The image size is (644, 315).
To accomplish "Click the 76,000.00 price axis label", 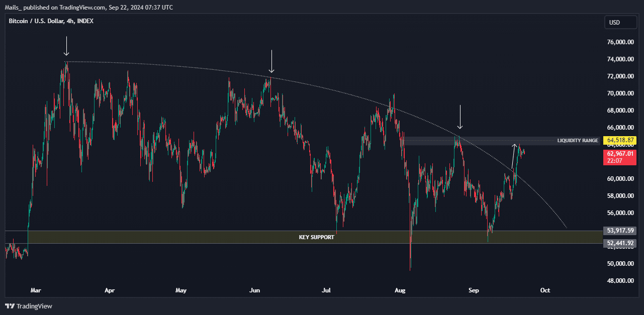I will pos(621,42).
